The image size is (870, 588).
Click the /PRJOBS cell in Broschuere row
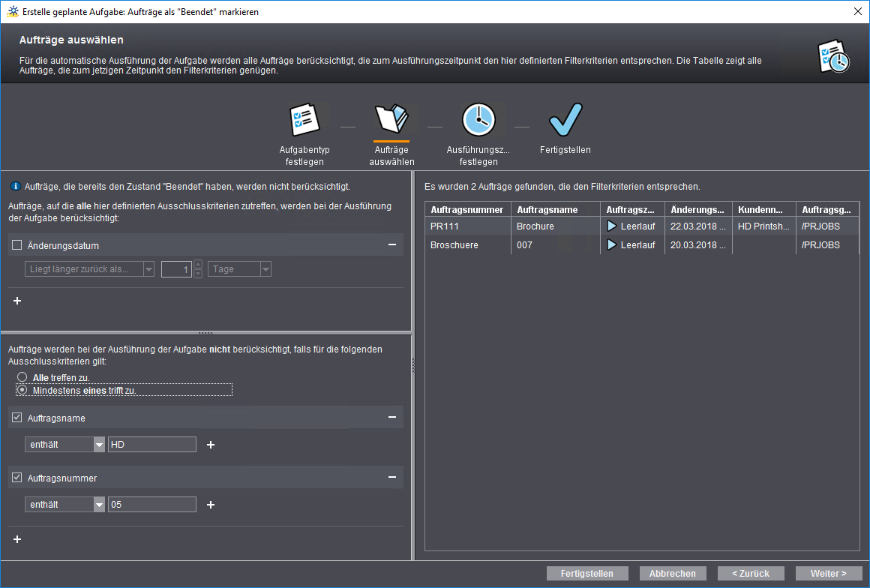[827, 244]
